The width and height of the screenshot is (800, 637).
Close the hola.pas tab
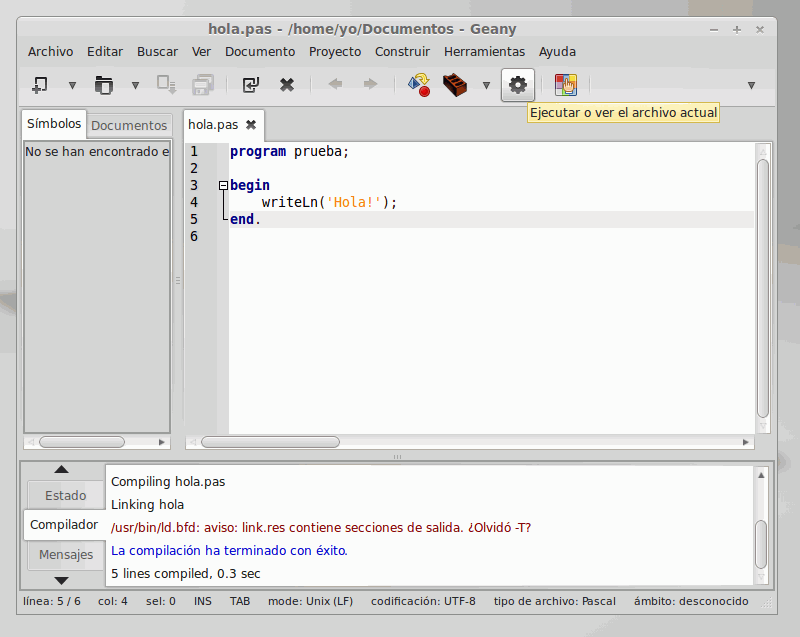point(251,125)
